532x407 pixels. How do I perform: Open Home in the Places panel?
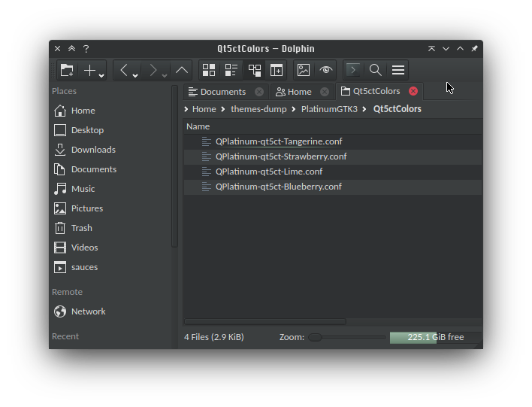pyautogui.click(x=110, y=111)
